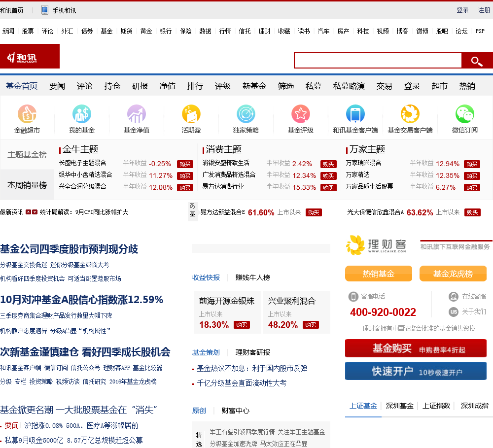The width and height of the screenshot is (493, 448).
Task: Open 军工有望引领四季度行情 article
Action: [242, 432]
